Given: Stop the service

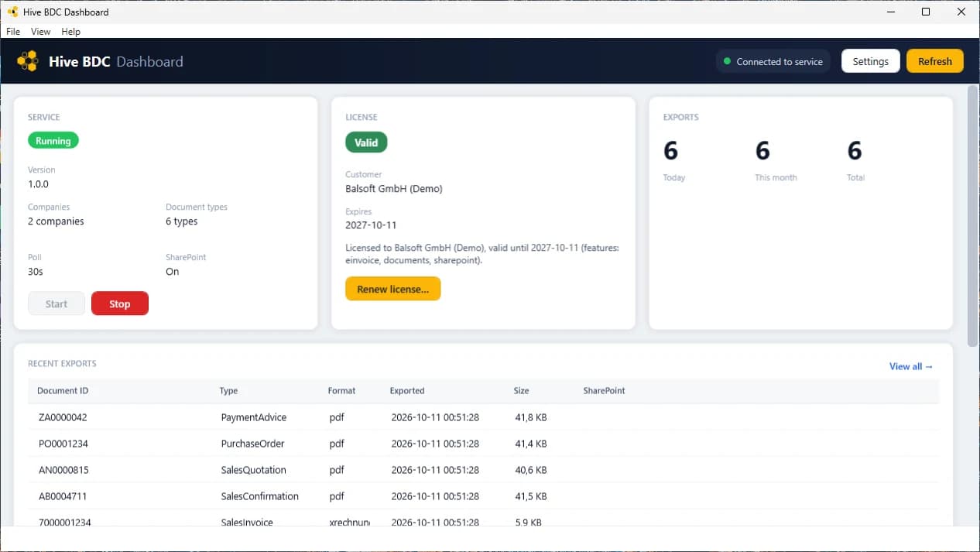Looking at the screenshot, I should pyautogui.click(x=120, y=303).
